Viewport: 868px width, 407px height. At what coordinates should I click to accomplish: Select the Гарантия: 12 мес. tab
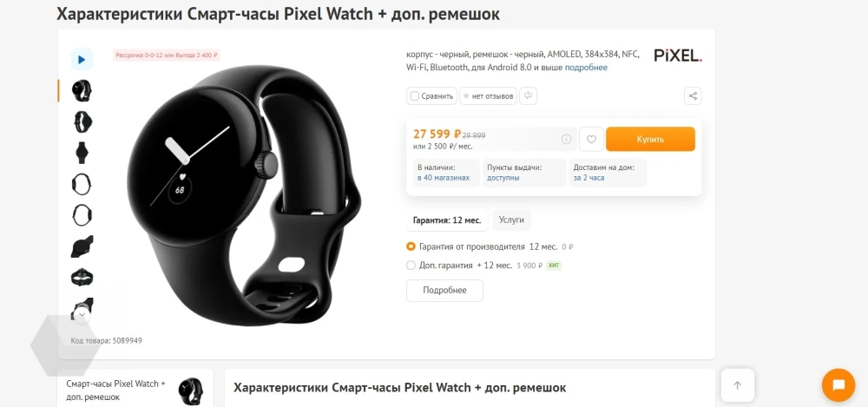coord(447,220)
